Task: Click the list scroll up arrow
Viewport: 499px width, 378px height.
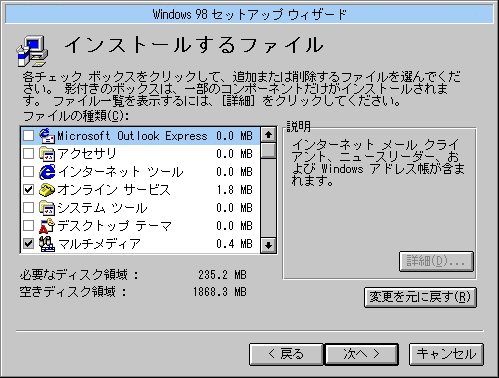Action: click(268, 135)
